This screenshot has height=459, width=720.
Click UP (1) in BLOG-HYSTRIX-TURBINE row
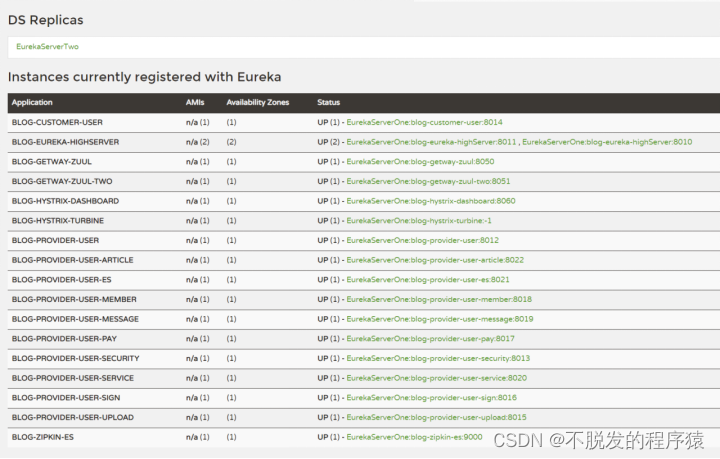coord(328,221)
